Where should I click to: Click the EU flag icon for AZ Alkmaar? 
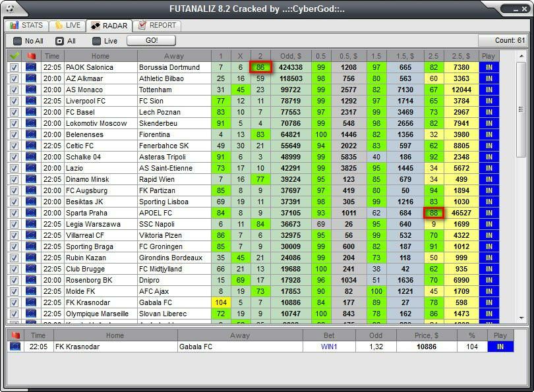point(31,78)
